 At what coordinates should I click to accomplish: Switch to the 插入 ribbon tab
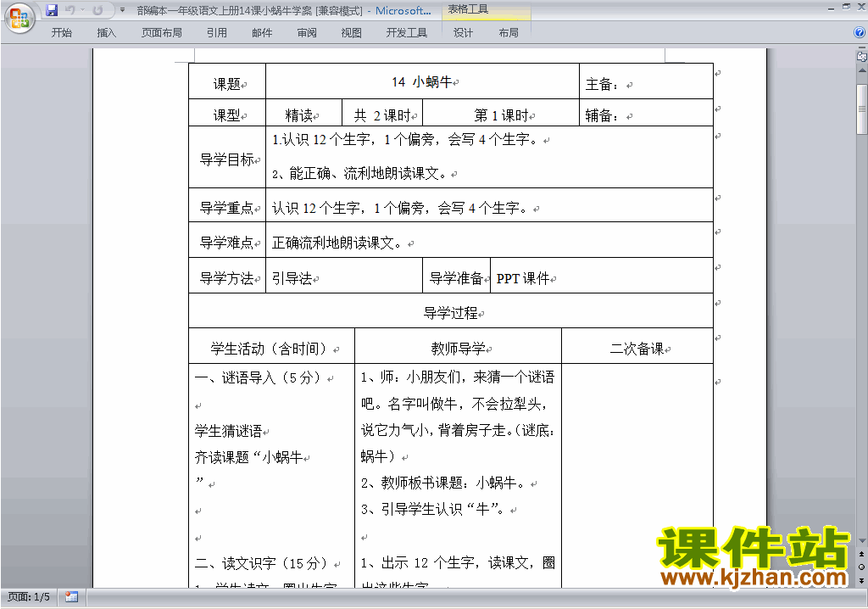(106, 33)
